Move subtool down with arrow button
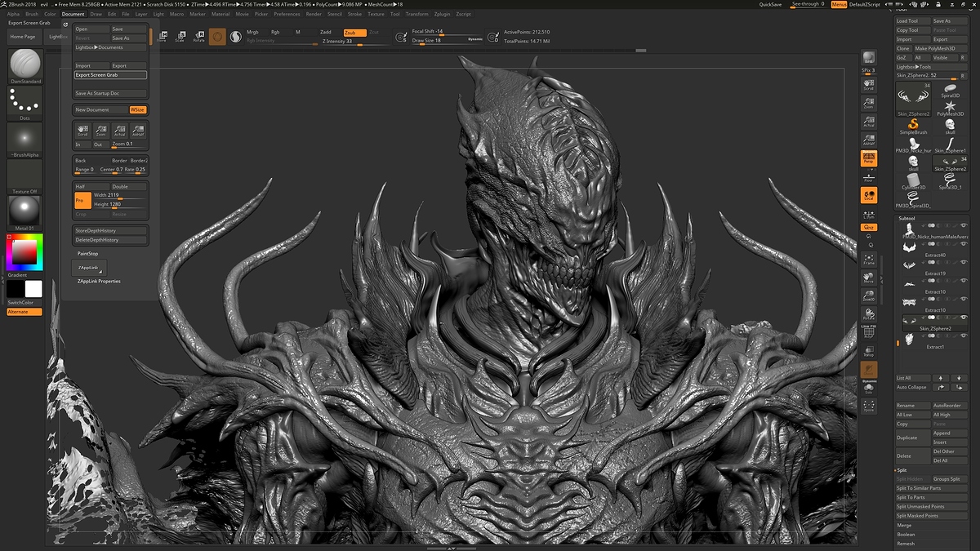980x551 pixels. point(959,378)
